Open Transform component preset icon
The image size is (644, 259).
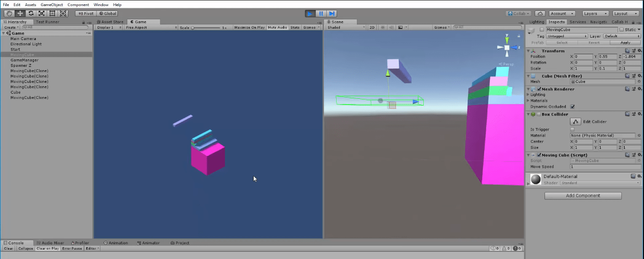633,51
